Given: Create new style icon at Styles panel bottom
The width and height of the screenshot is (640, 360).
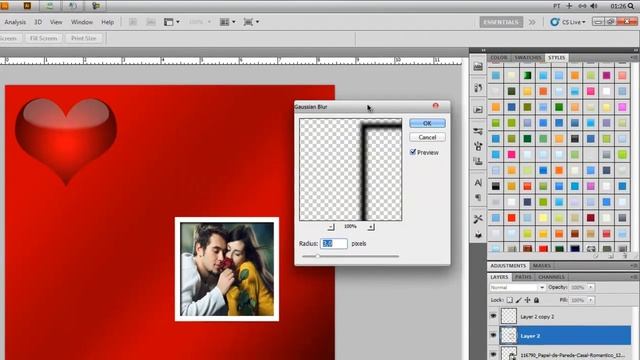Looking at the screenshot, I should point(611,256).
